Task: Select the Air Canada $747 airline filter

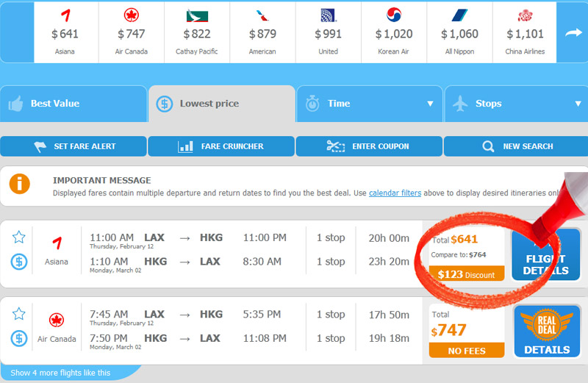Action: pos(132,32)
